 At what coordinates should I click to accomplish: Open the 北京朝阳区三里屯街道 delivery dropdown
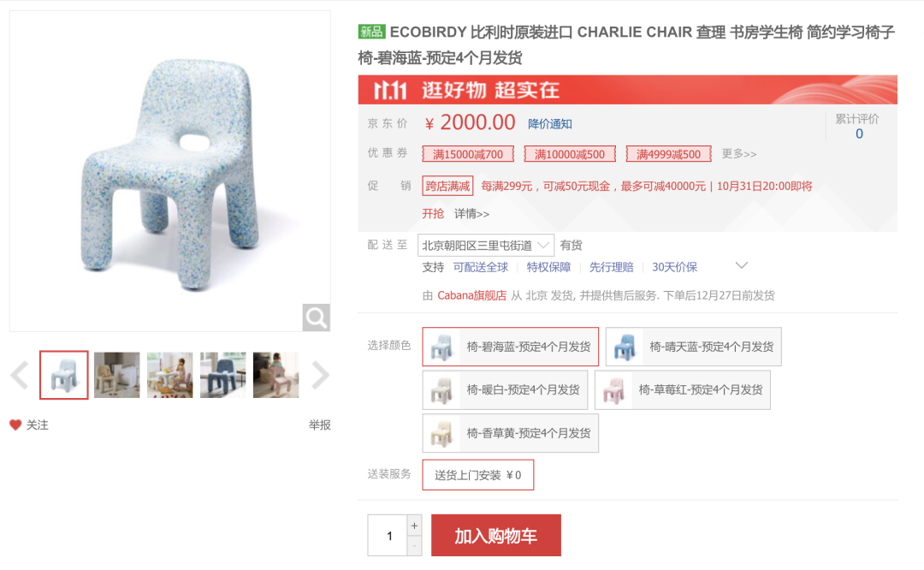coord(486,246)
